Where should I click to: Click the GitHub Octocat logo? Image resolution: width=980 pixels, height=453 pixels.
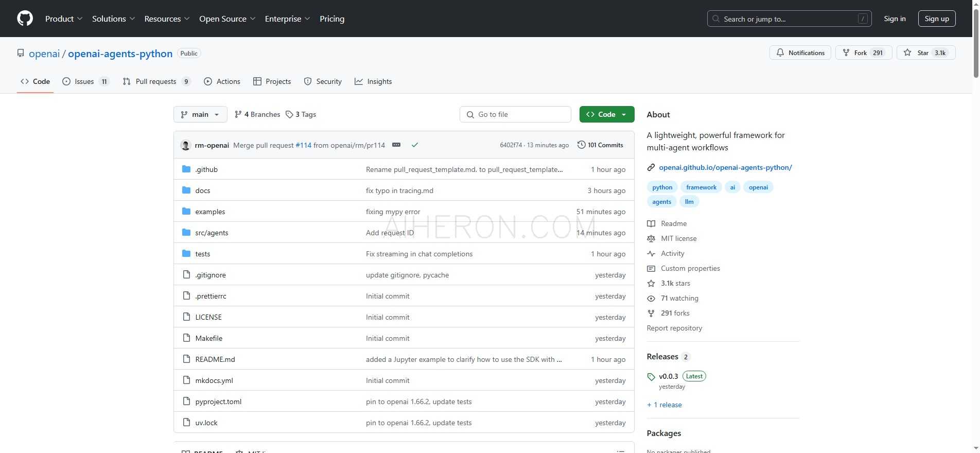coord(25,19)
